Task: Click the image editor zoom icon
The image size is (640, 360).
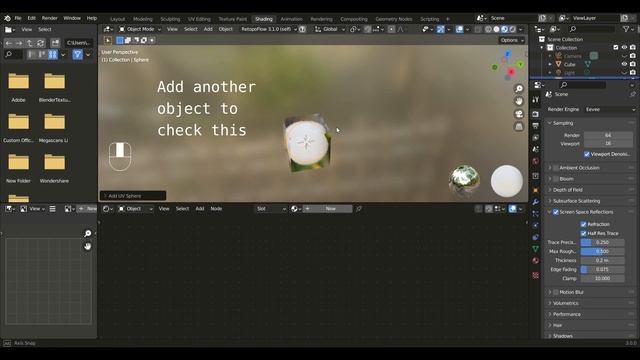Action: 87,233
